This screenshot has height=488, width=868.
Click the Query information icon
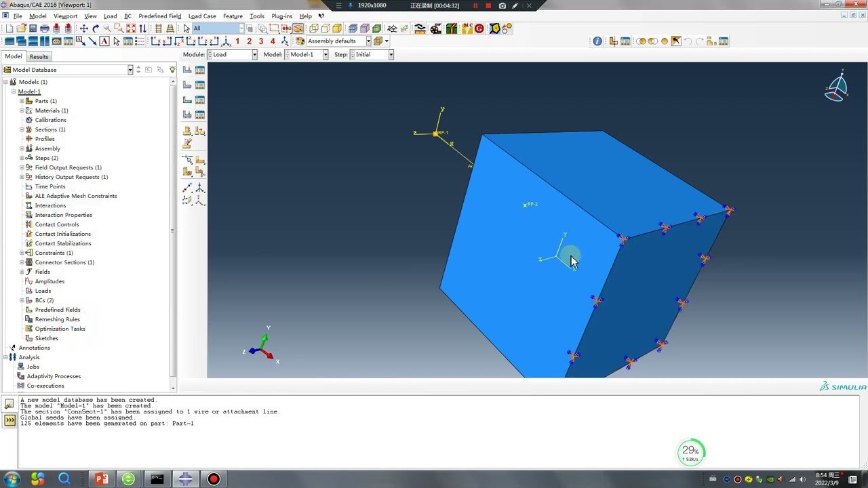pos(597,41)
